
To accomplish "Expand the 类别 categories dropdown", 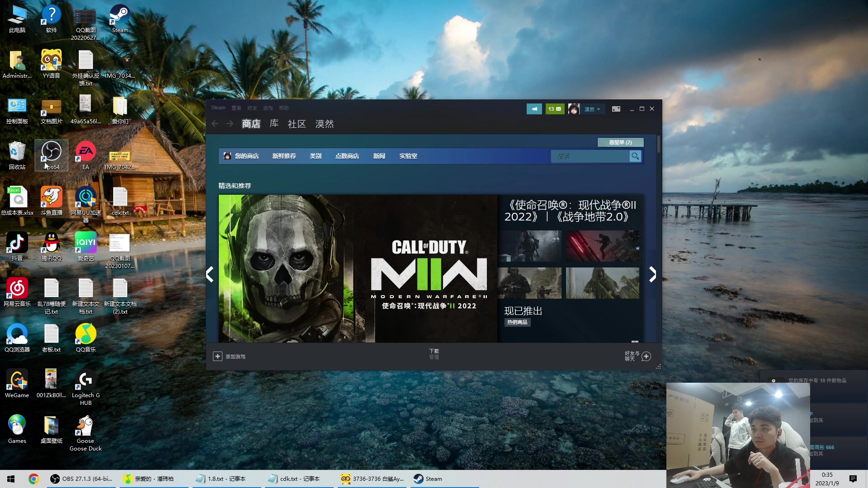I will 316,156.
